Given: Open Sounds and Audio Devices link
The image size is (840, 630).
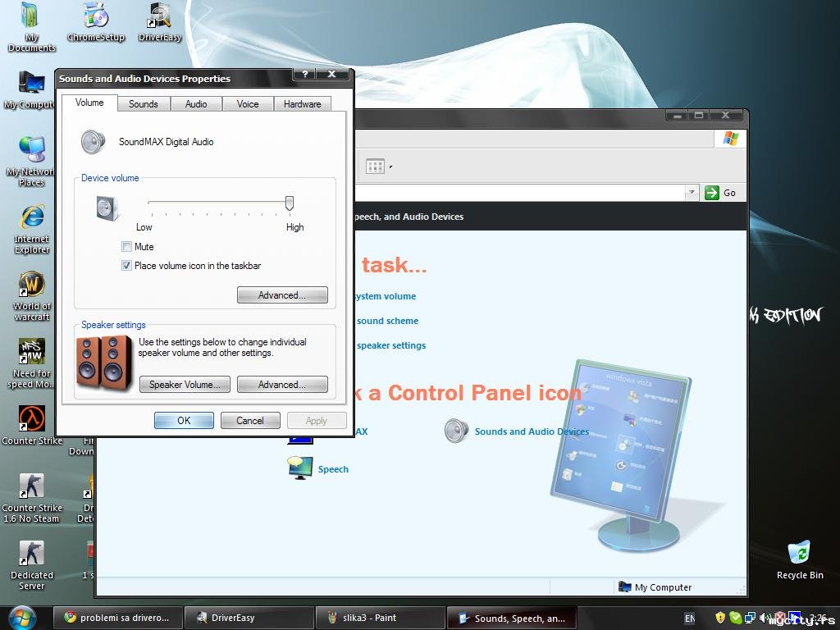Looking at the screenshot, I should [x=532, y=431].
